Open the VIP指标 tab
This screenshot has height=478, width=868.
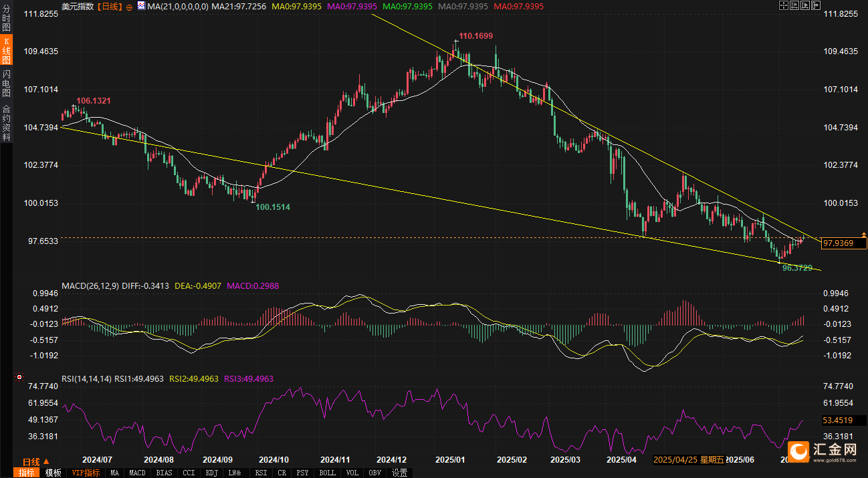point(86,473)
